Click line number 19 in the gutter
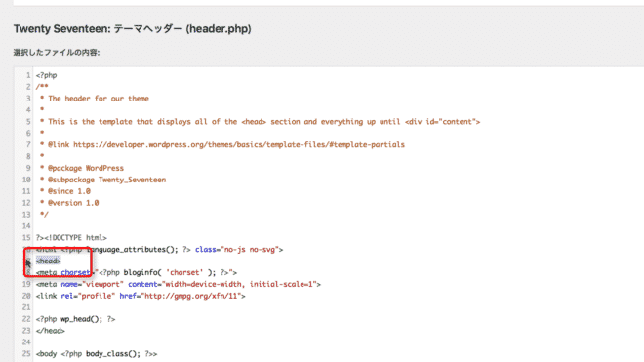 click(x=26, y=284)
